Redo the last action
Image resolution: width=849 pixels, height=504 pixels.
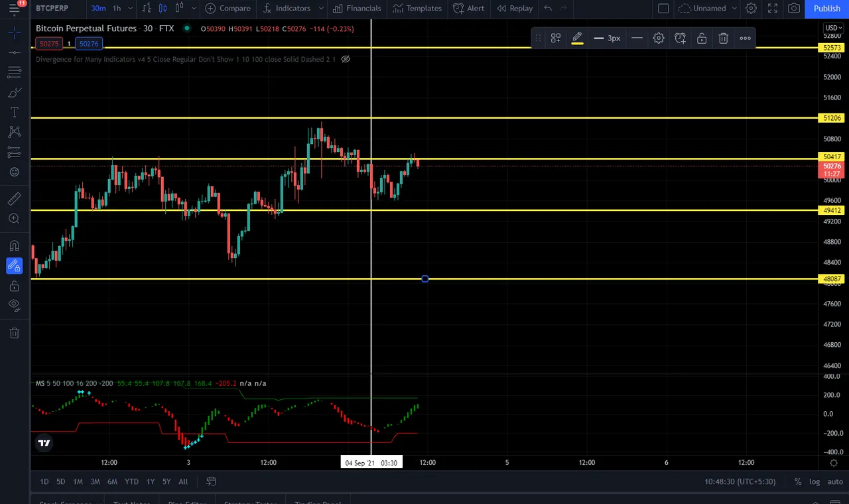[564, 9]
